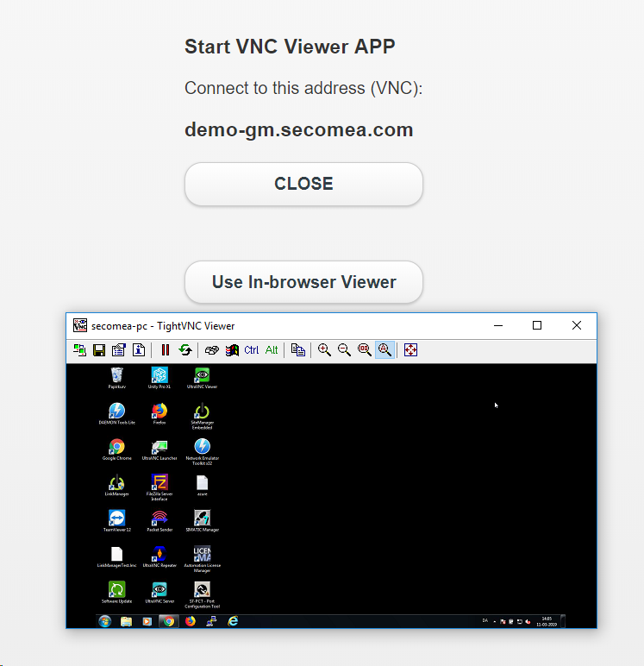Click demo-gm.secomea.com address text
Viewport: 644px width, 666px height.
tap(299, 130)
